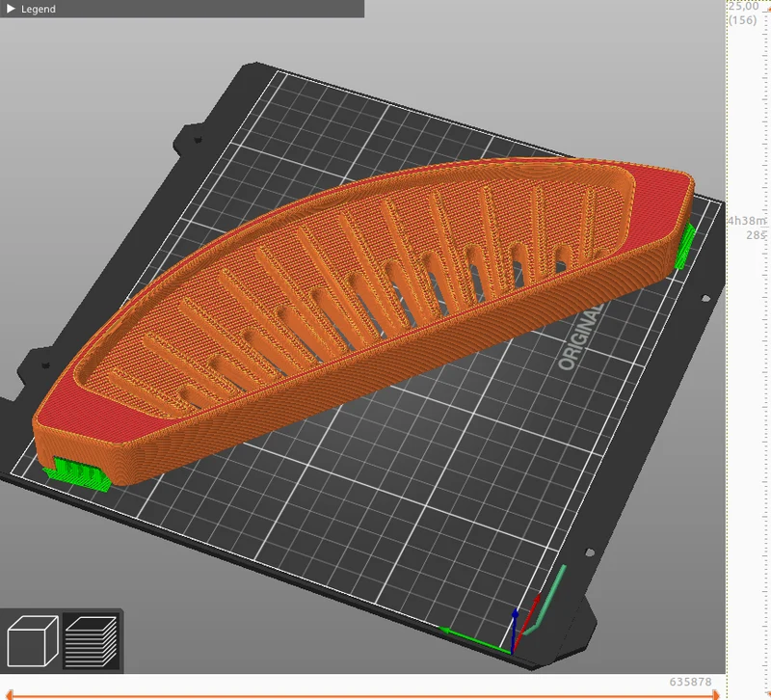Click the right thumb of horizontal moves slider
Viewport: 771px width, 700px height.
point(716,695)
